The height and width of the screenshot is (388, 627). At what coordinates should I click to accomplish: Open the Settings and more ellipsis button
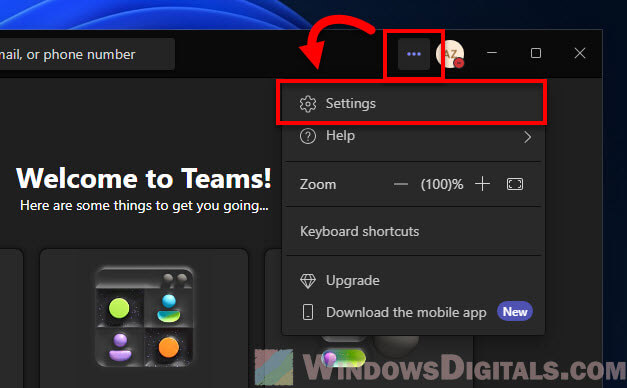pos(414,54)
